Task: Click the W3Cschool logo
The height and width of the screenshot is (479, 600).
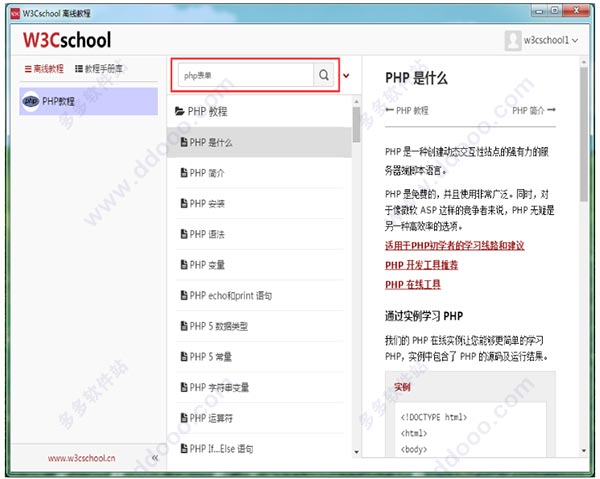Action: (x=67, y=40)
